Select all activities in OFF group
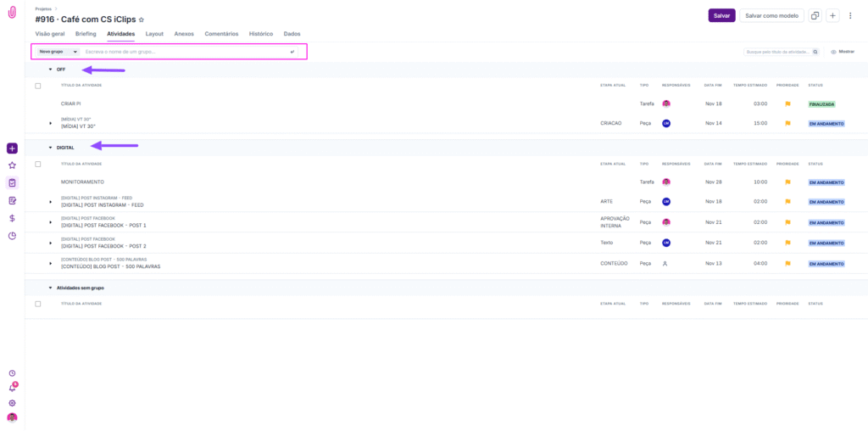 [x=38, y=86]
